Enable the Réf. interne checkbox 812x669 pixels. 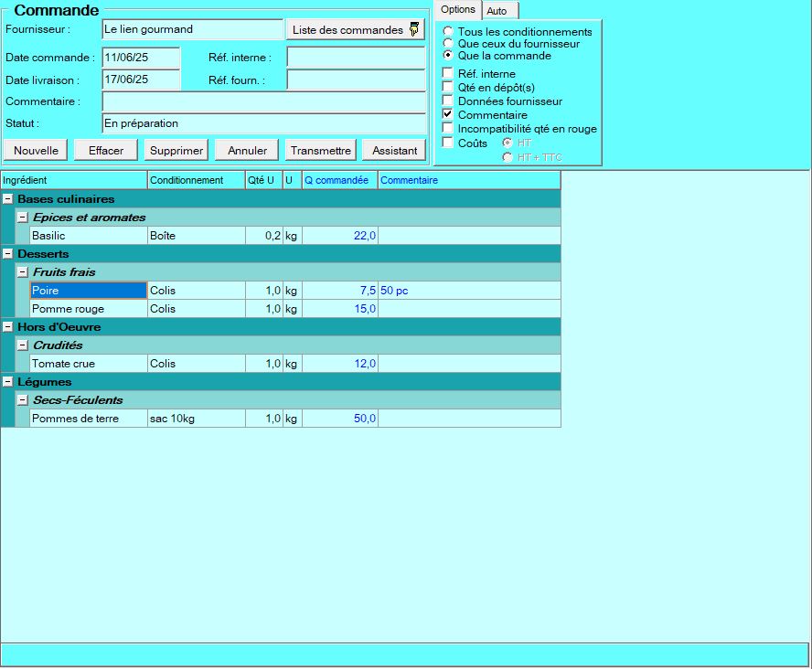(447, 74)
